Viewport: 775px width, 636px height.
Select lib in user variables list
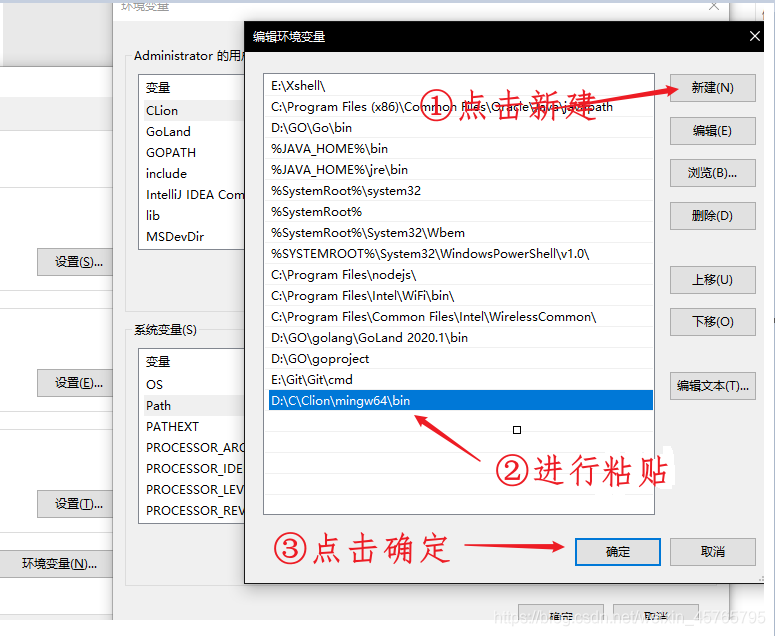192,216
